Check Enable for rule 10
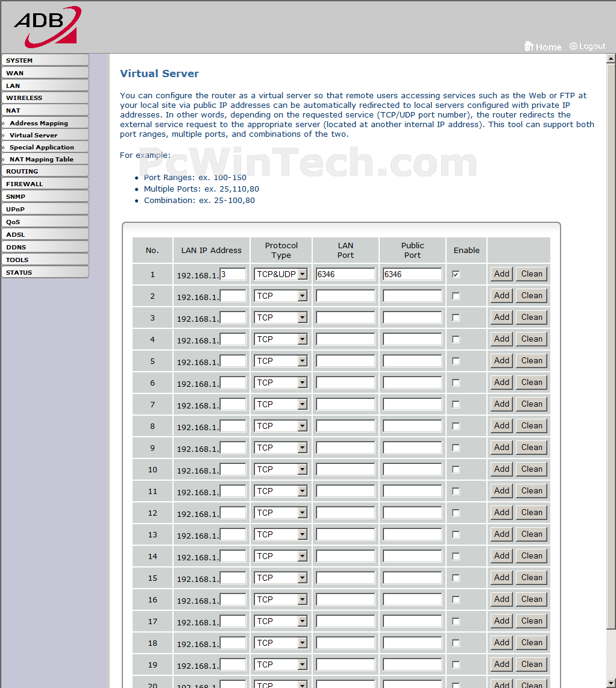The height and width of the screenshot is (688, 616). pos(456,469)
